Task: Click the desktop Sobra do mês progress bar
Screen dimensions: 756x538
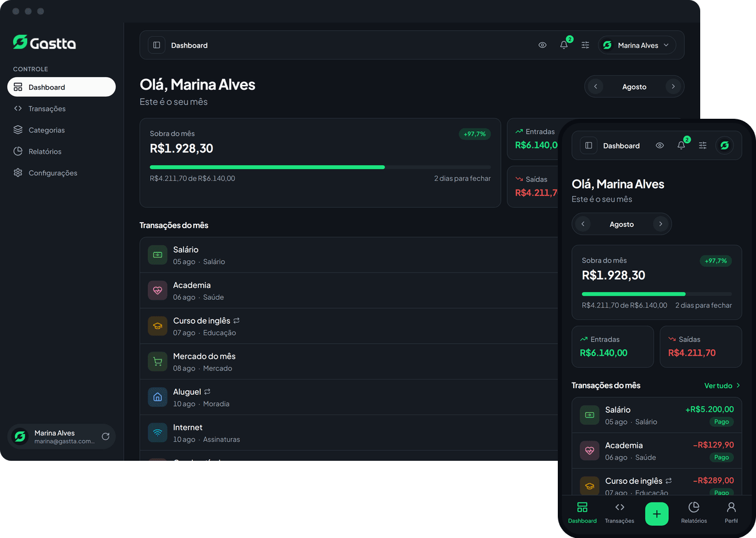Action: (320, 167)
